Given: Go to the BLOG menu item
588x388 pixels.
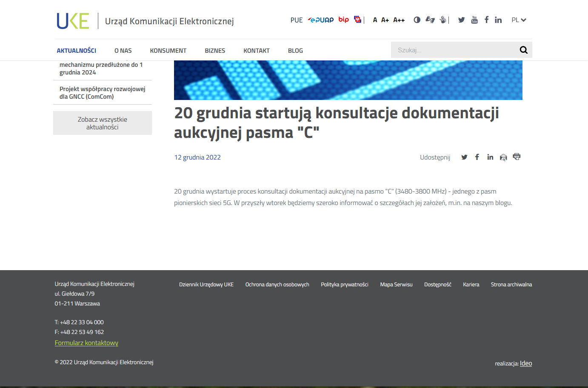Looking at the screenshot, I should tap(295, 51).
